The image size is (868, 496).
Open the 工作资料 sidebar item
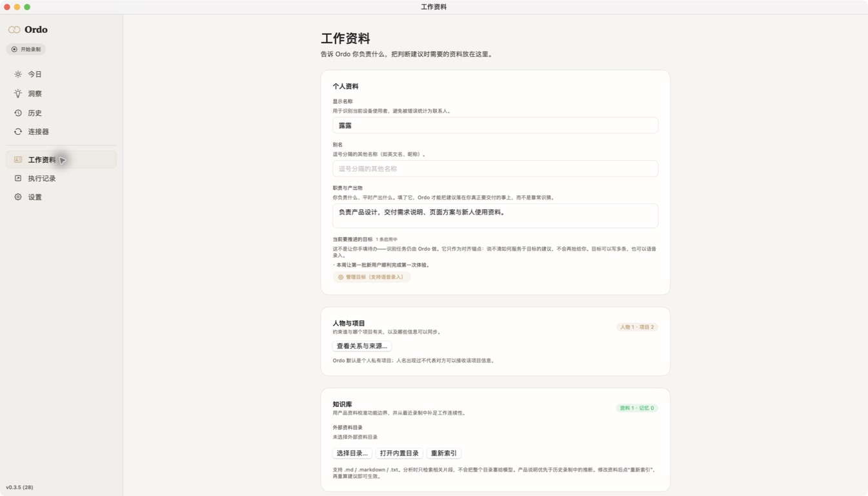click(61, 160)
